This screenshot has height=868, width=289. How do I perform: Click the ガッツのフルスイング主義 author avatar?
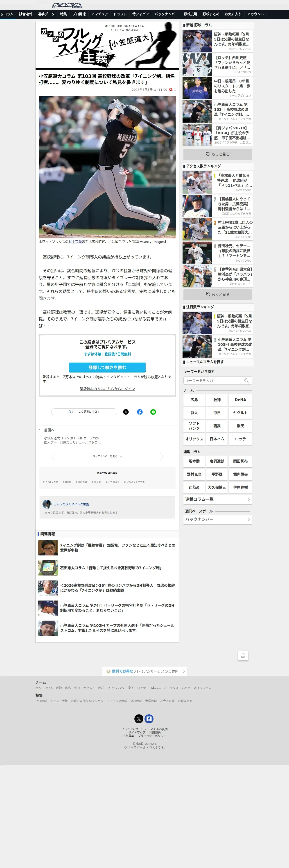tap(47, 504)
